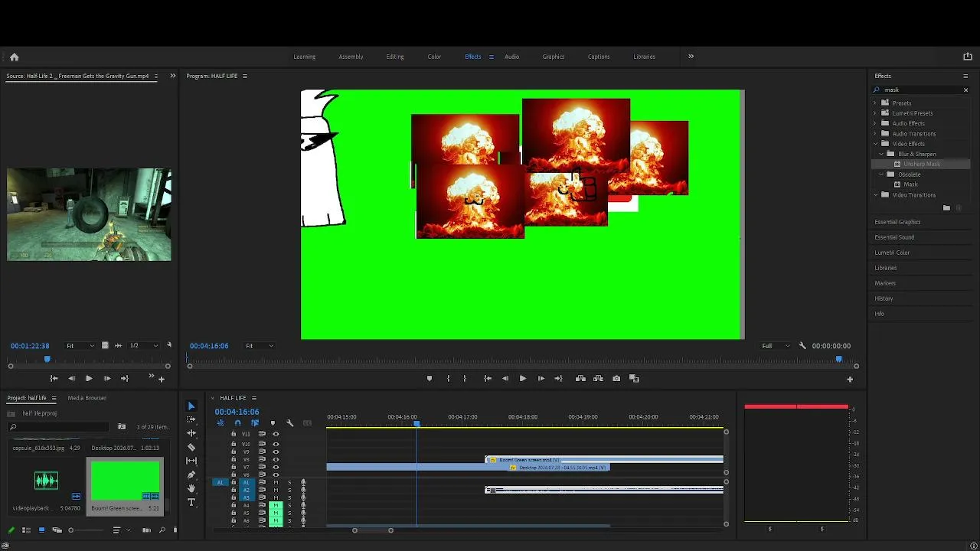The height and width of the screenshot is (551, 980).
Task: Toggle lock on track V10
Action: click(x=234, y=444)
